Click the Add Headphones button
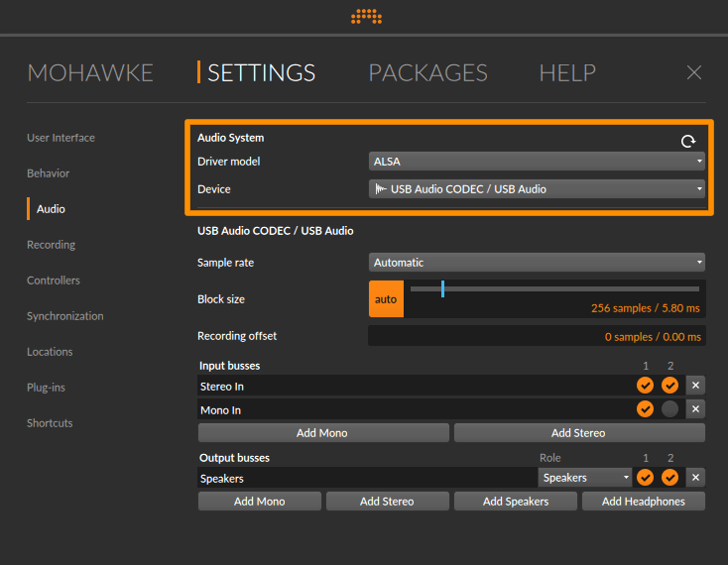728x565 pixels. [x=643, y=502]
